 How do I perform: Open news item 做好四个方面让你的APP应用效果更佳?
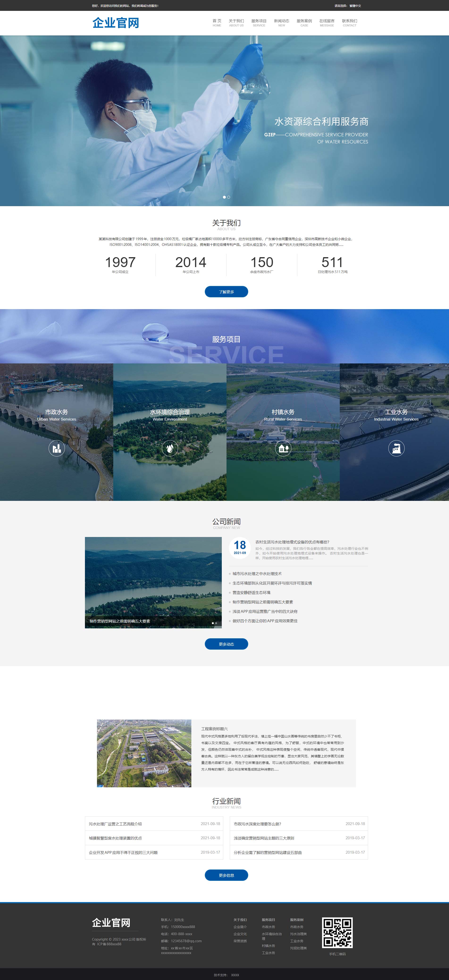pyautogui.click(x=265, y=621)
